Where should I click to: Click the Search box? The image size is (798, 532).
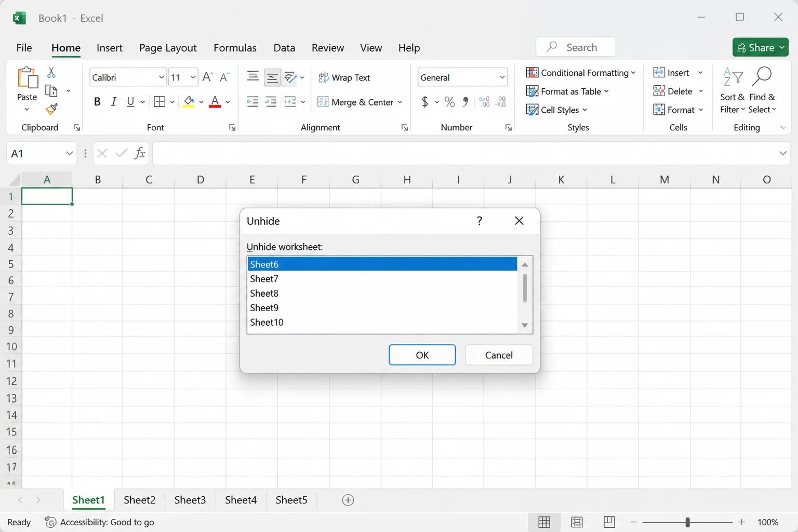[x=576, y=47]
